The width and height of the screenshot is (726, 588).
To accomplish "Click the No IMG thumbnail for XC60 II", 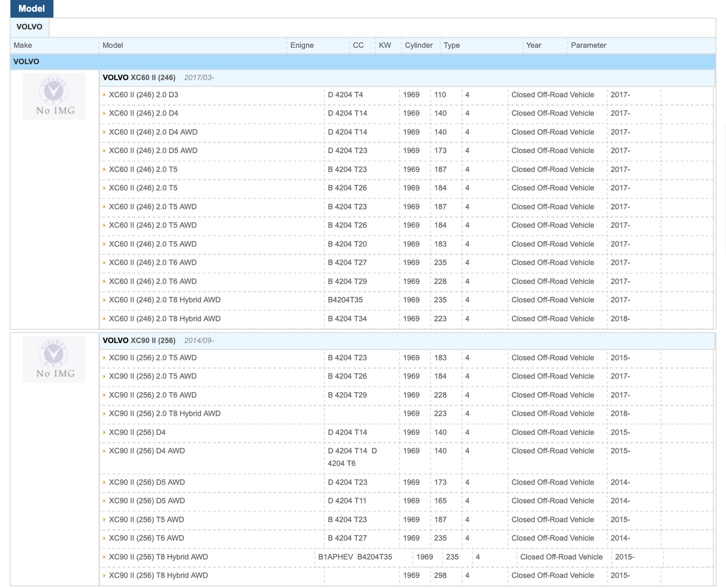I will (54, 96).
